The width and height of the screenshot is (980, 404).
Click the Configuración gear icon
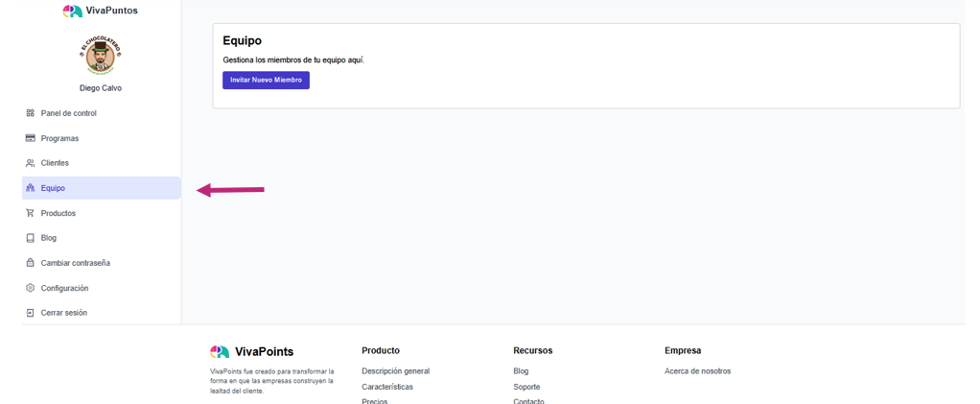30,288
